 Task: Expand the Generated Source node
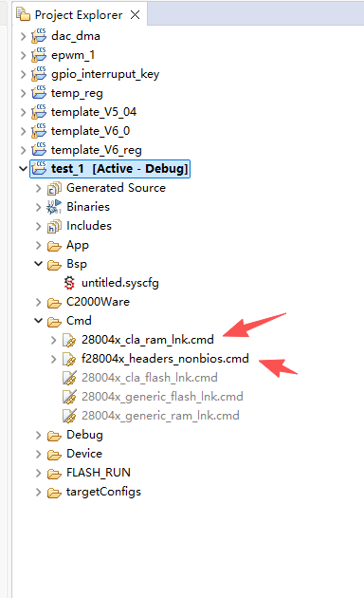pyautogui.click(x=38, y=188)
